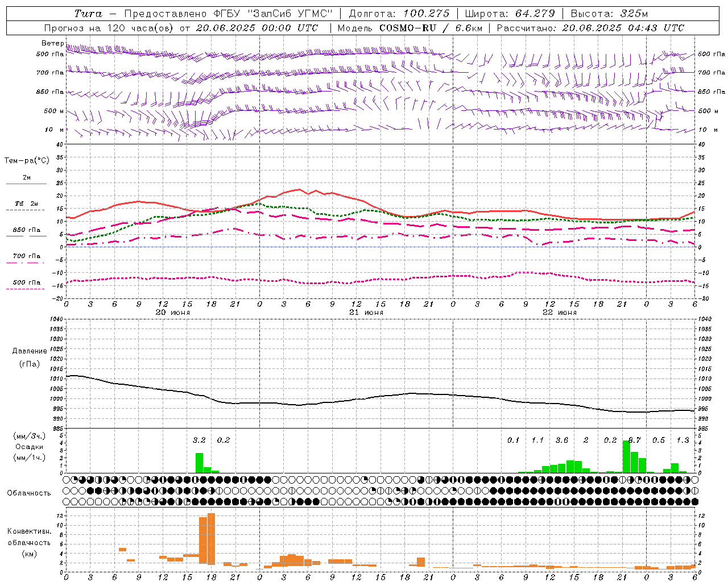Click the 'Давление' pressure panel label

coord(30,351)
